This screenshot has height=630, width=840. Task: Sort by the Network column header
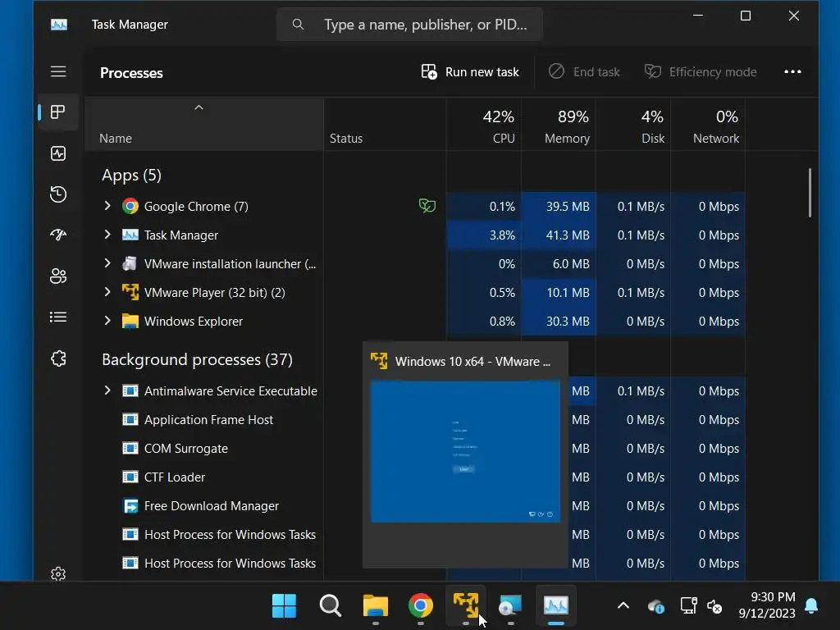click(708, 126)
